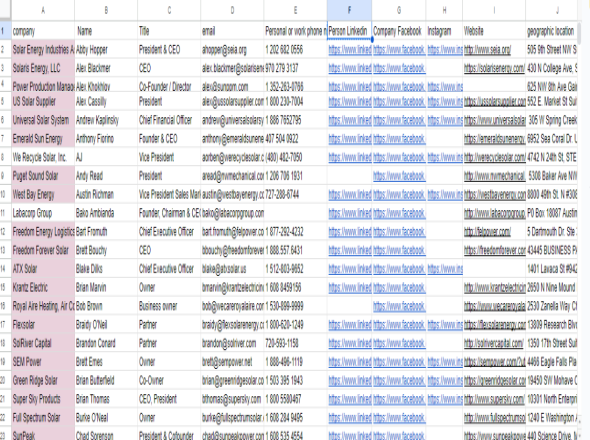Select the We Recycle Solar company cell
This screenshot has width=590, height=440.
(x=43, y=157)
